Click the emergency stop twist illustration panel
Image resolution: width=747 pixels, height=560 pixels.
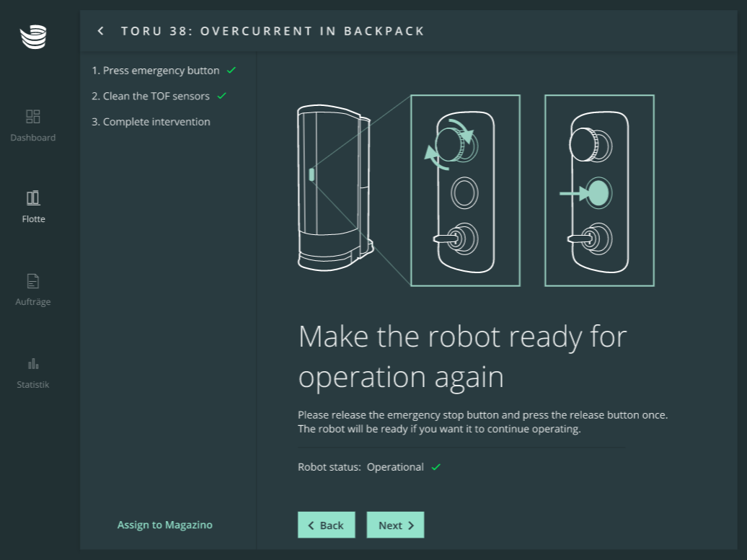465,190
